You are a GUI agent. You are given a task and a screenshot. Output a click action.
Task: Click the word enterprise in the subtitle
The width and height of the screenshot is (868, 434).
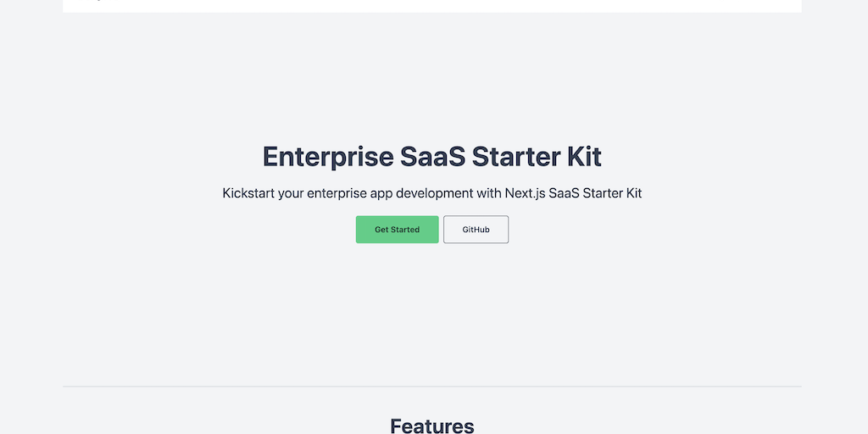pyautogui.click(x=337, y=193)
